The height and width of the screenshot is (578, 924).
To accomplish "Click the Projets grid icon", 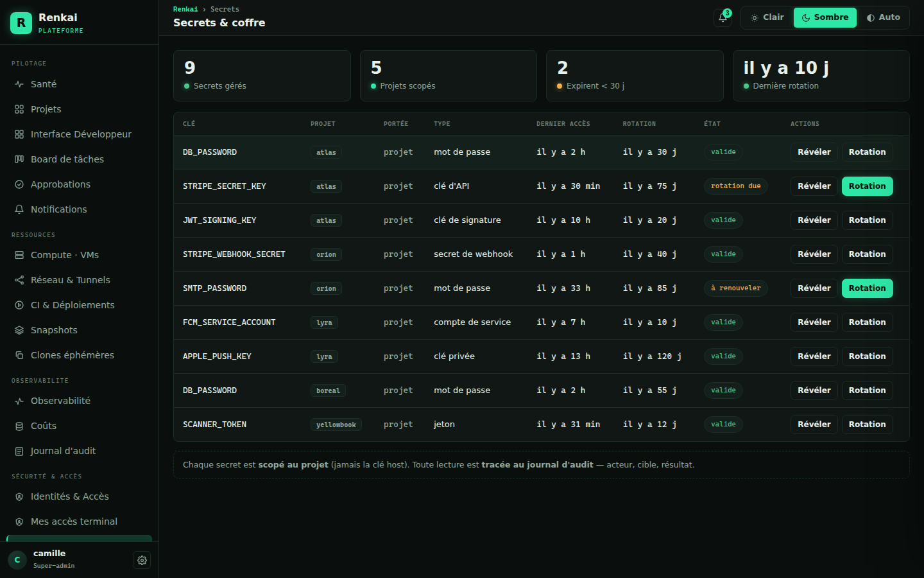I will point(19,109).
